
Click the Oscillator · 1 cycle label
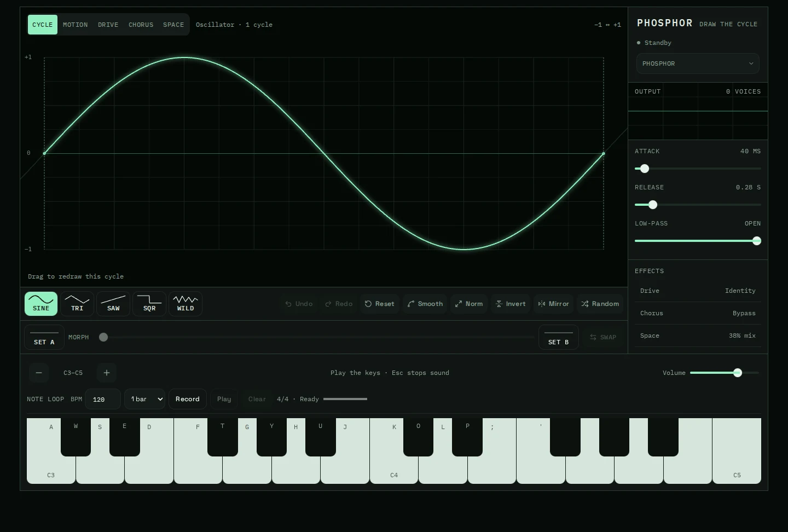(234, 25)
